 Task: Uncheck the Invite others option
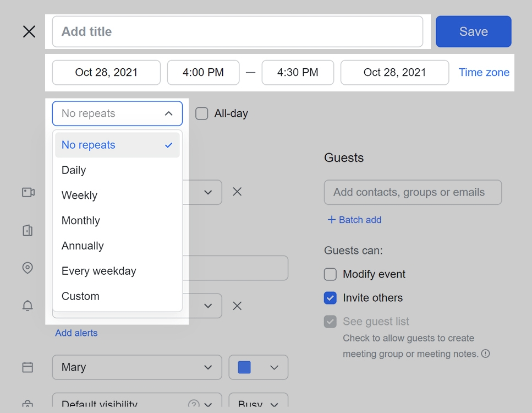point(330,297)
